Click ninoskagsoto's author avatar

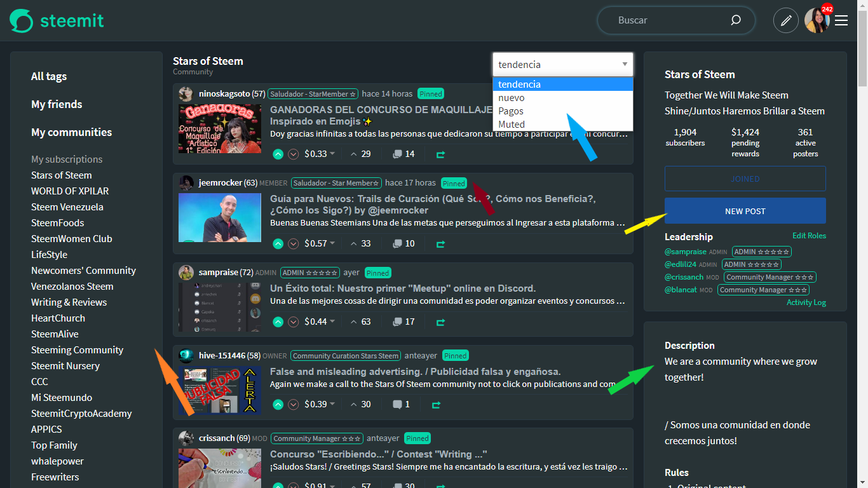186,94
